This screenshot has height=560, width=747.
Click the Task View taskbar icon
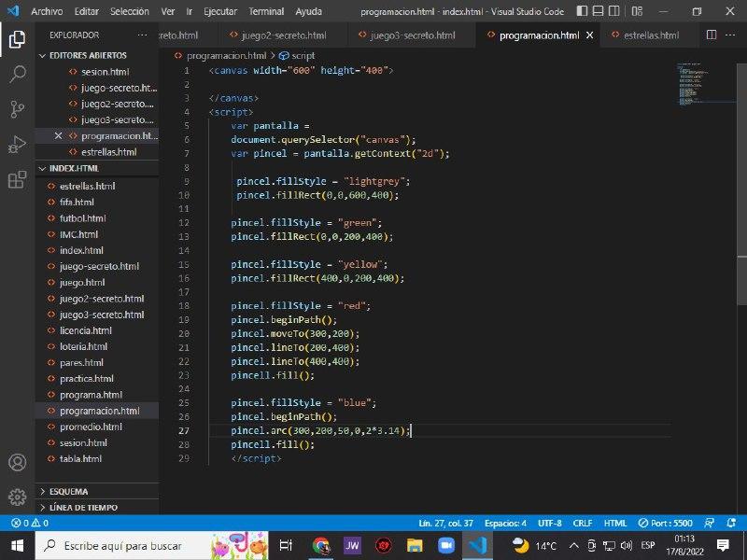coord(286,546)
